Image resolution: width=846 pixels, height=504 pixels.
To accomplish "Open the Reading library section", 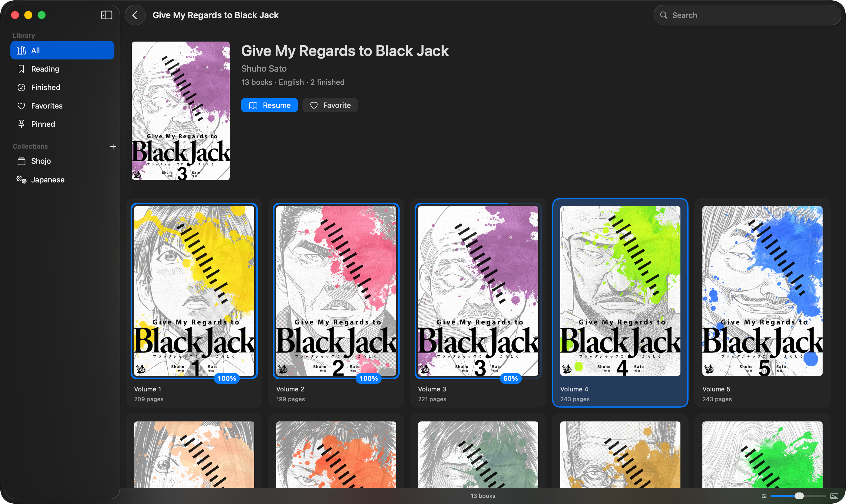I will (x=62, y=69).
